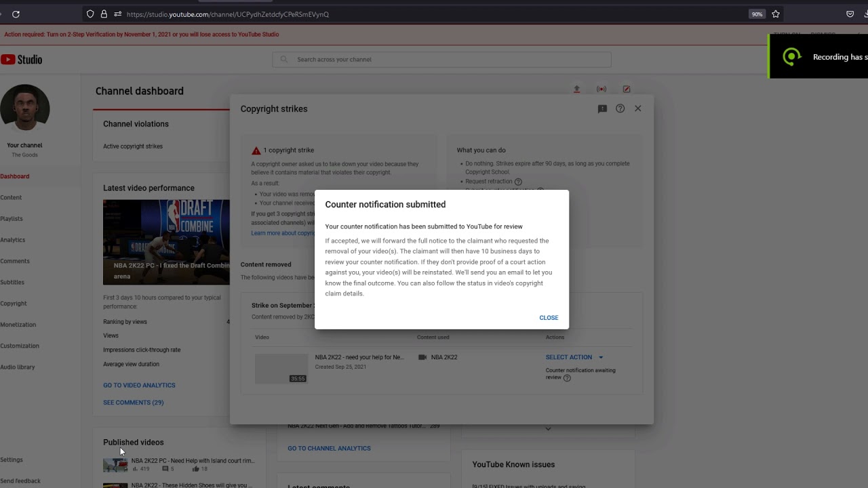Open the Draft Combine latest video thumbnail

(x=166, y=242)
